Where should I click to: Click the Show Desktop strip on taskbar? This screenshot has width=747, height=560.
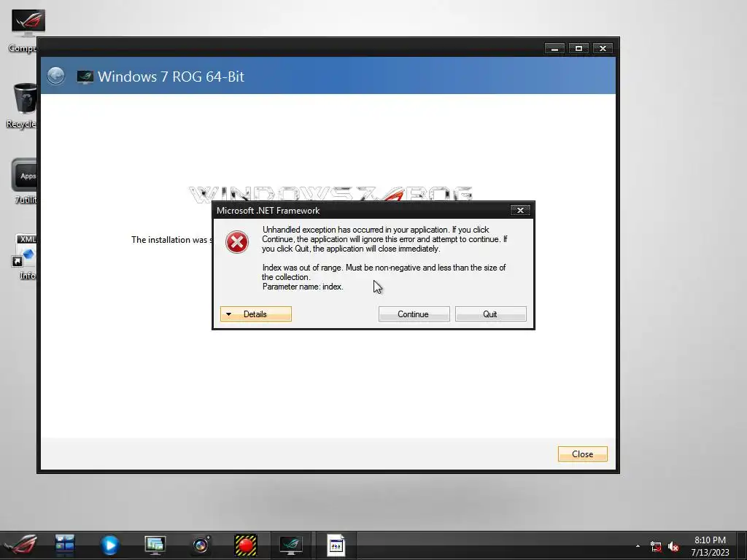[x=742, y=545]
